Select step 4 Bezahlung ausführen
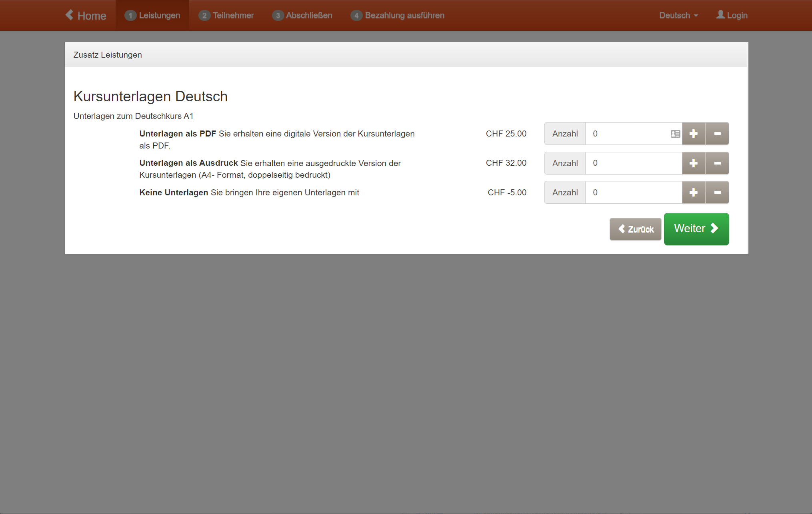This screenshot has height=514, width=812. pos(397,15)
